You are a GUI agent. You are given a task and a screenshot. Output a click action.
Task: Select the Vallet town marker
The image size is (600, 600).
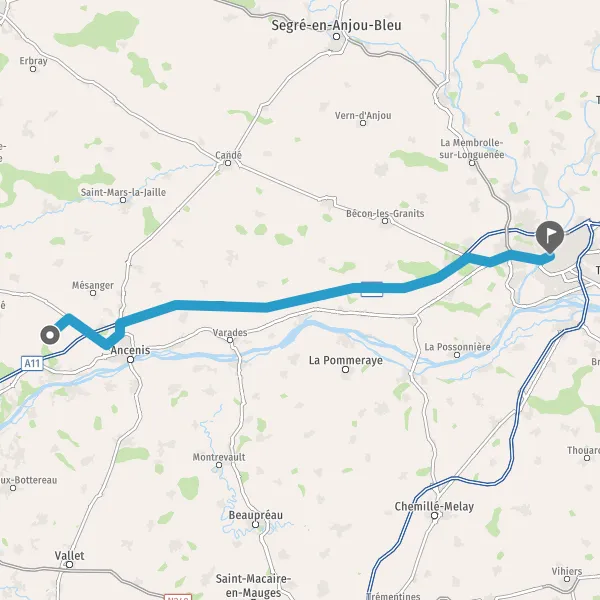(x=69, y=565)
